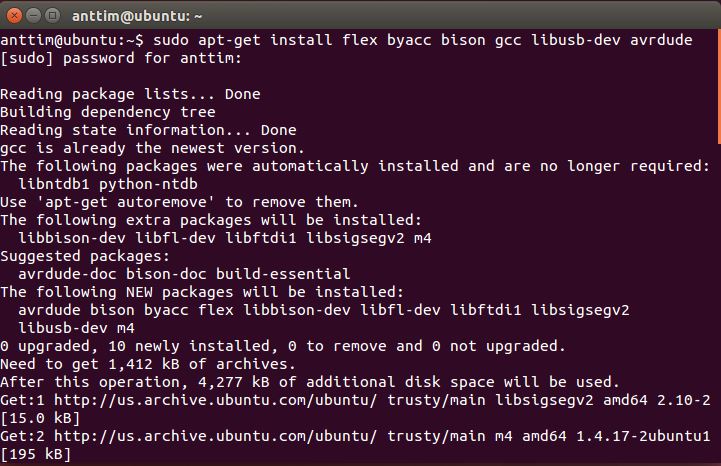Click 'avrdude-doc' in suggested packages
The width and height of the screenshot is (721, 466).
coord(67,274)
